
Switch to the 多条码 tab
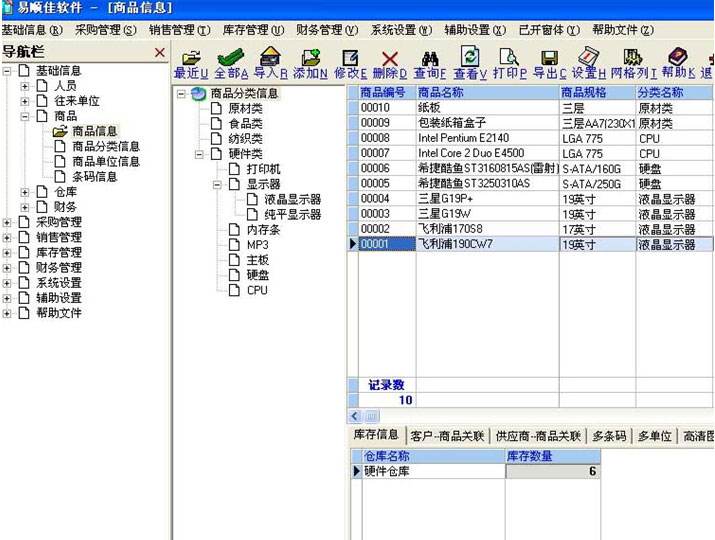(x=609, y=436)
